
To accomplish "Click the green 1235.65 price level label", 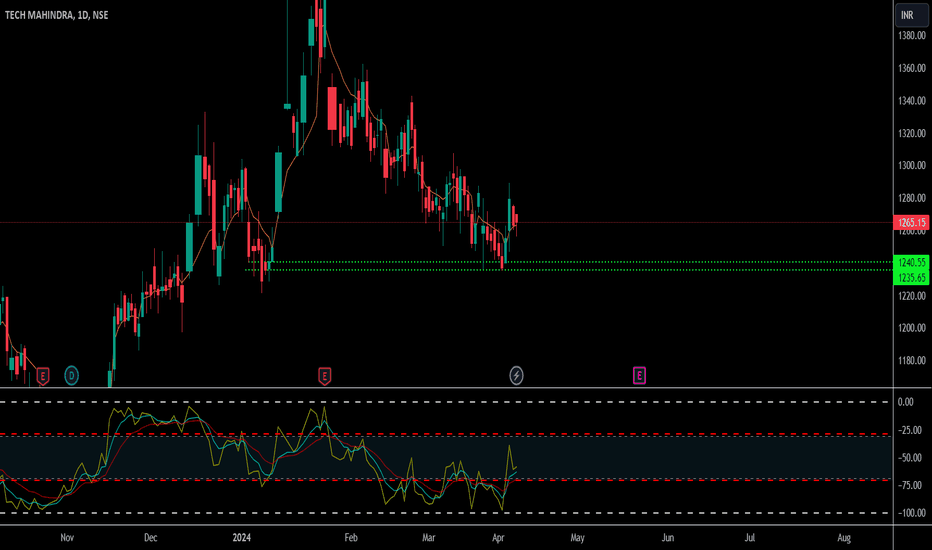I will (912, 278).
